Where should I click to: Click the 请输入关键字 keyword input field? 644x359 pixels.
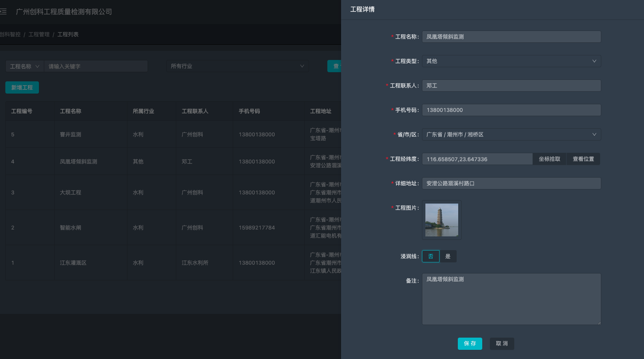(x=96, y=66)
